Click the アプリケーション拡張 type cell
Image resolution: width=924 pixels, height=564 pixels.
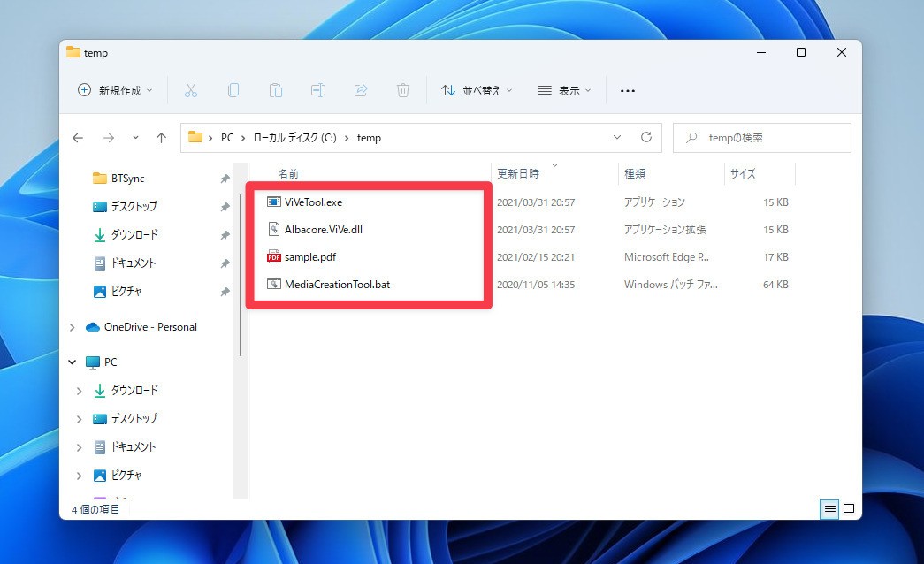tap(665, 229)
